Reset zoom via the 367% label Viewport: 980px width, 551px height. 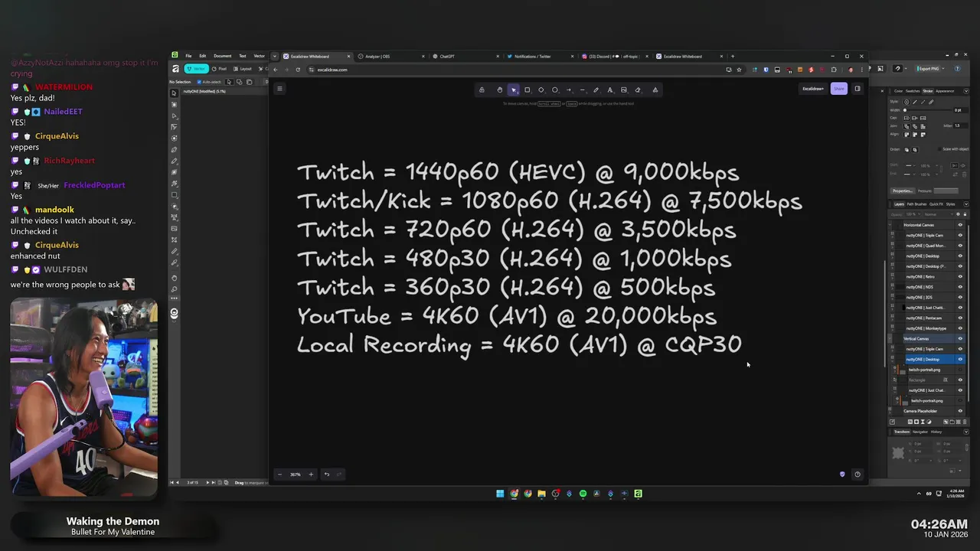coord(296,474)
